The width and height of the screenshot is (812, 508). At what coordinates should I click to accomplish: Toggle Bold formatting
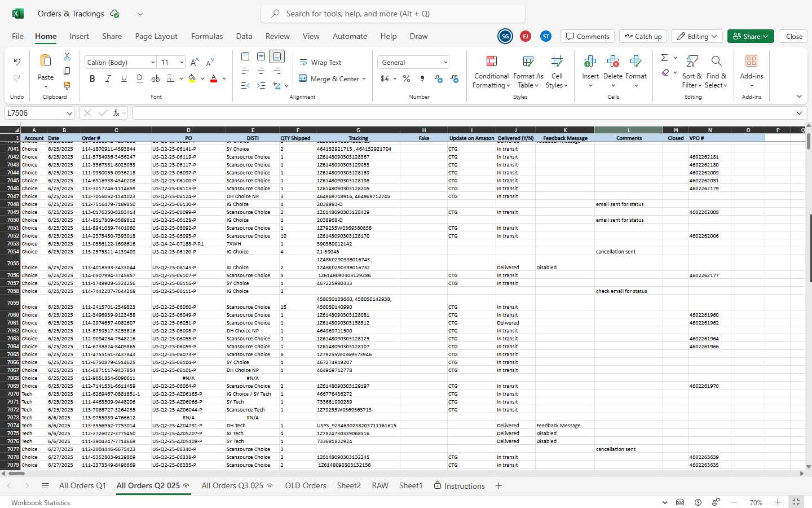click(92, 78)
